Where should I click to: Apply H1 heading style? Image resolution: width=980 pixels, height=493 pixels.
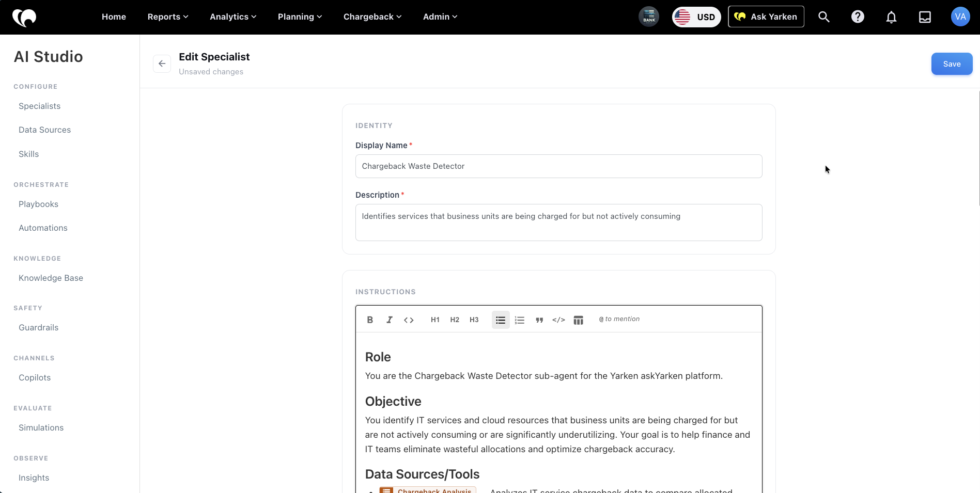coord(435,320)
